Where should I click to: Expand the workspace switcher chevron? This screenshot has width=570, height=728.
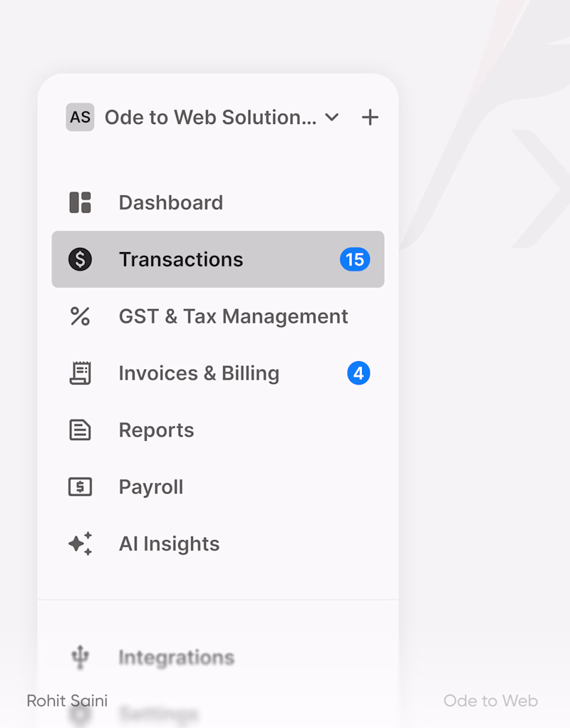[x=332, y=118]
